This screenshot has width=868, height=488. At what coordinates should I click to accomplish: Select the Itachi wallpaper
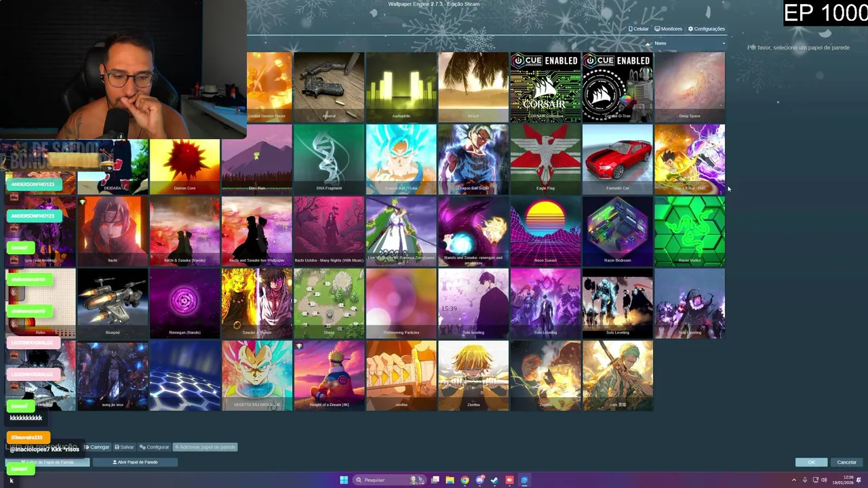click(x=113, y=232)
